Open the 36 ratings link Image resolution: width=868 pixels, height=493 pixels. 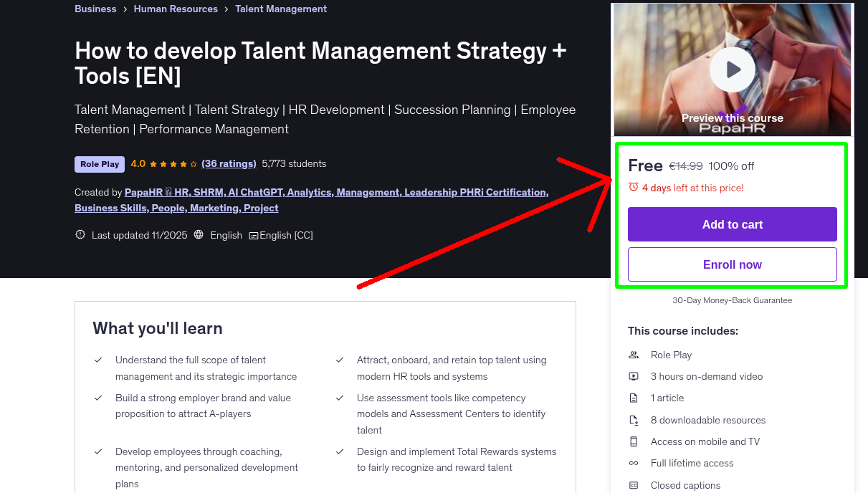(x=229, y=163)
